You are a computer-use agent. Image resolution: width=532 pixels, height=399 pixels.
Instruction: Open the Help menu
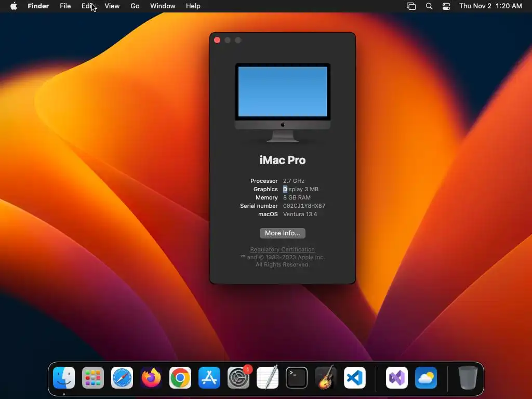point(193,6)
